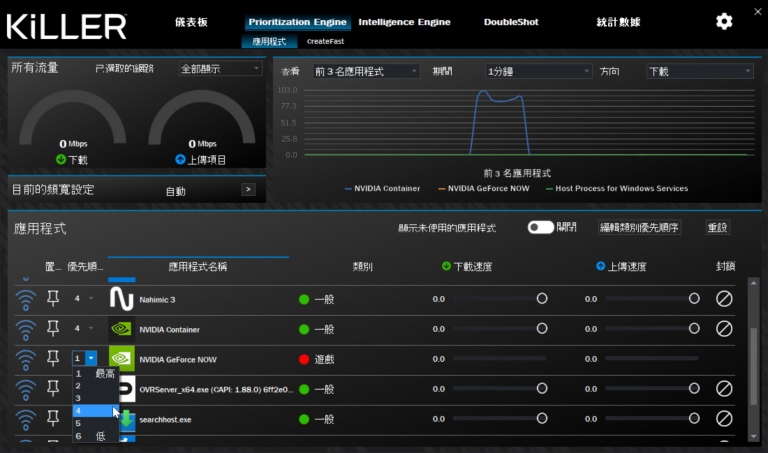Select priority 1 最高 in dropdown list
Viewport: 768px width, 453px height.
coord(96,374)
